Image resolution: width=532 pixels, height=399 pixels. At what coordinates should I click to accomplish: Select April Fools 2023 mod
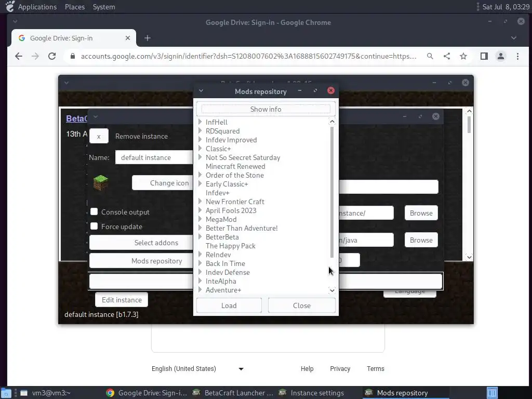pyautogui.click(x=231, y=210)
